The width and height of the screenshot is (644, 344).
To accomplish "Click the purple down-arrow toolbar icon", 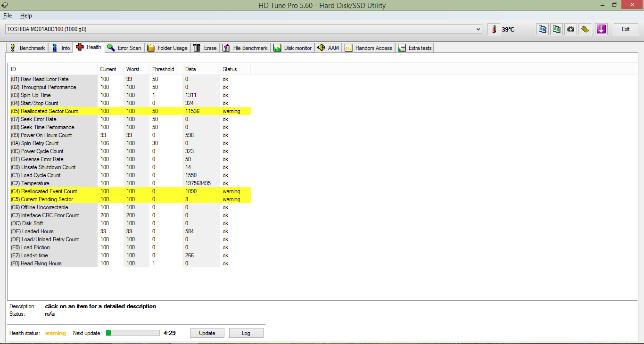I will pos(601,29).
